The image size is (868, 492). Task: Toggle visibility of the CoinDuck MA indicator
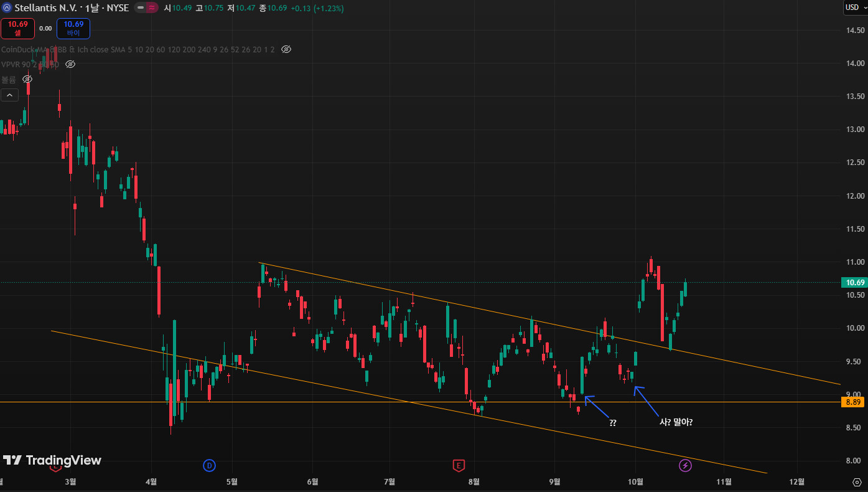(x=286, y=49)
